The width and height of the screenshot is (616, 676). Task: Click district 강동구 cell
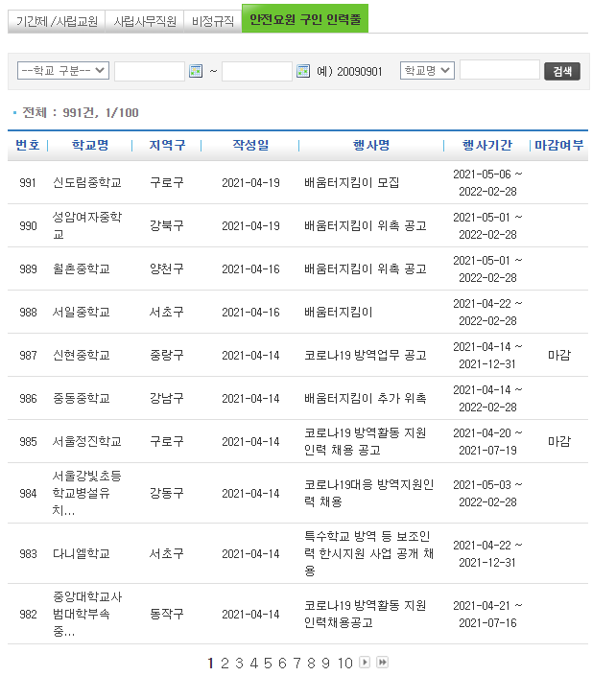click(167, 493)
